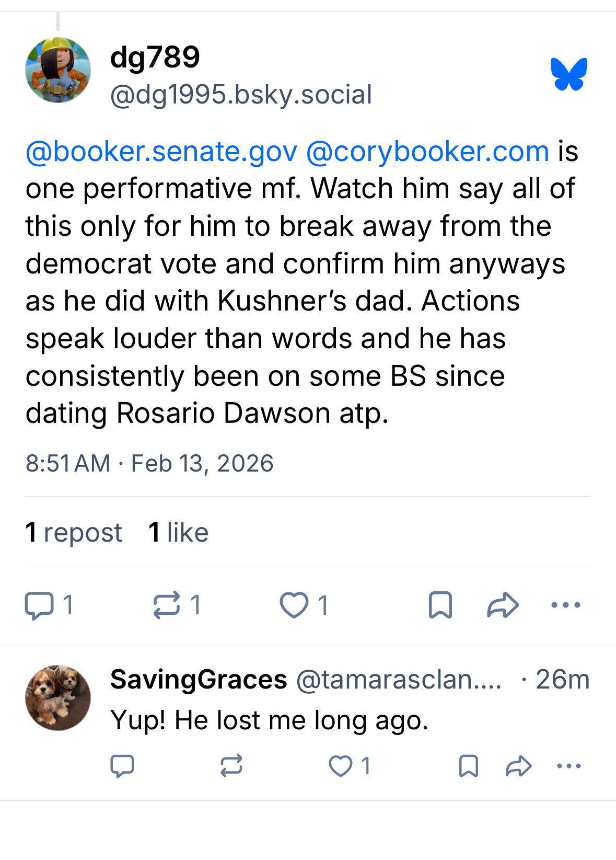The height and width of the screenshot is (860, 616).
Task: Open the SavingGraces profile name
Action: click(199, 680)
